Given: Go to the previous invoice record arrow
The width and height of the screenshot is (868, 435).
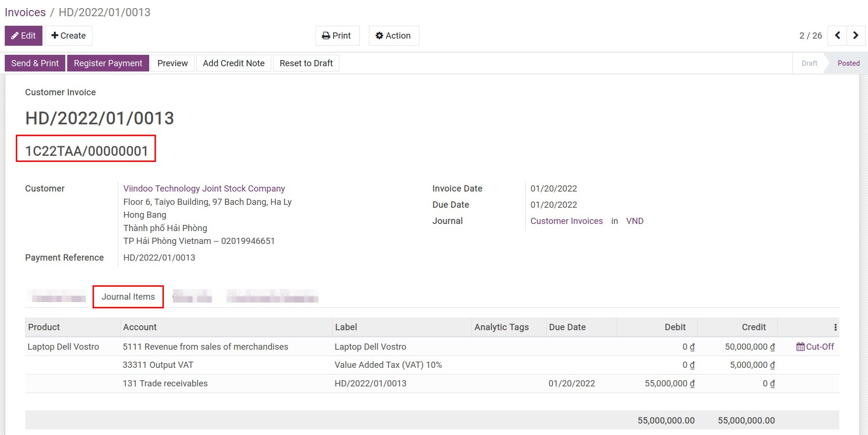Looking at the screenshot, I should pos(837,35).
